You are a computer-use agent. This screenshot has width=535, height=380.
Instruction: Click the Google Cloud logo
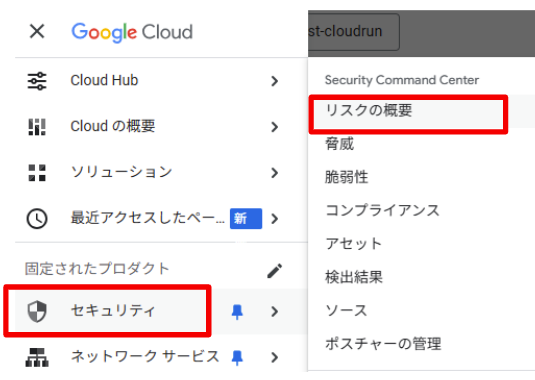[132, 32]
